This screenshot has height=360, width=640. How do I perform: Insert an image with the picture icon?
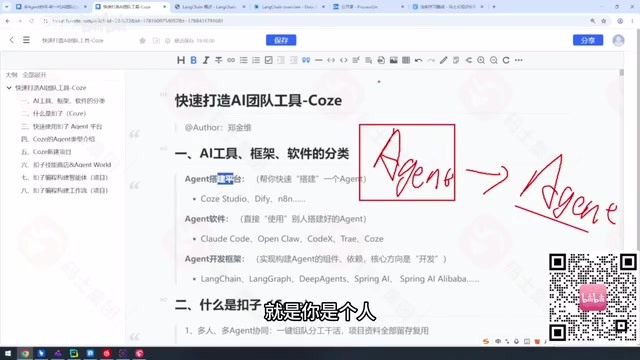tap(393, 60)
